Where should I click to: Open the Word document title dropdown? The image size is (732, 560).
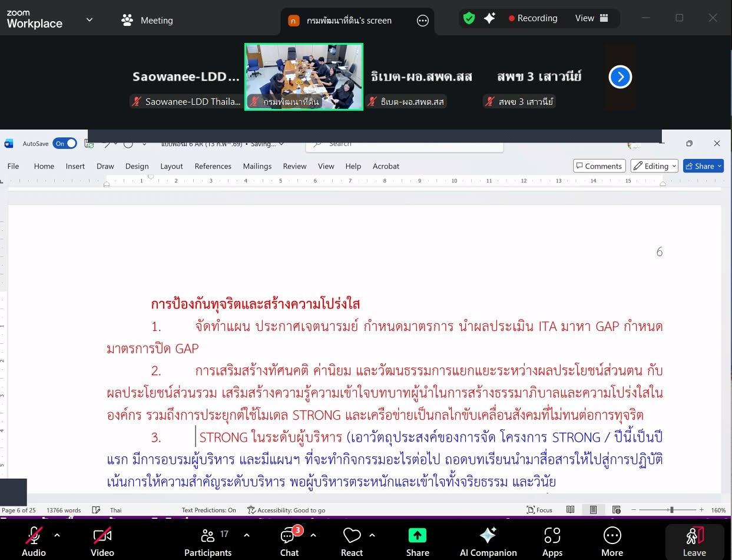click(281, 144)
